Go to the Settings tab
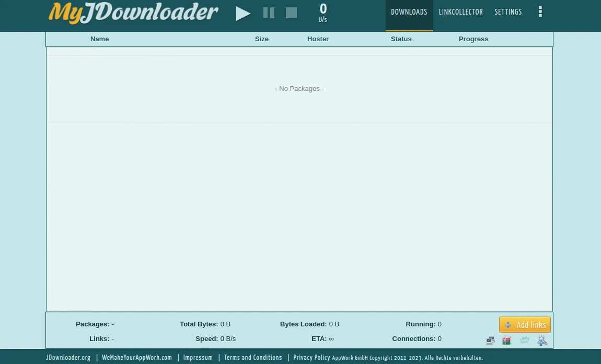 pyautogui.click(x=508, y=12)
